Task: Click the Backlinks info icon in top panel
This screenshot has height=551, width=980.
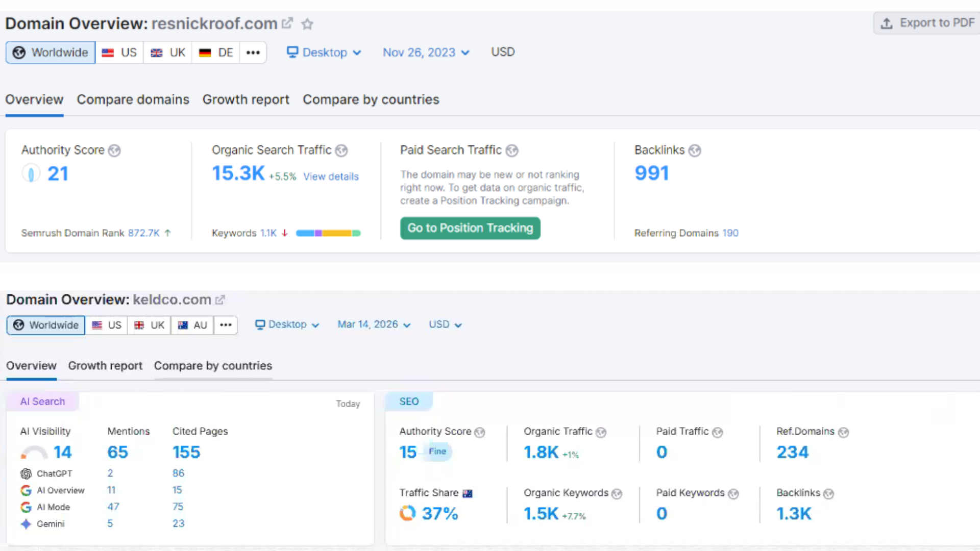Action: (x=694, y=151)
